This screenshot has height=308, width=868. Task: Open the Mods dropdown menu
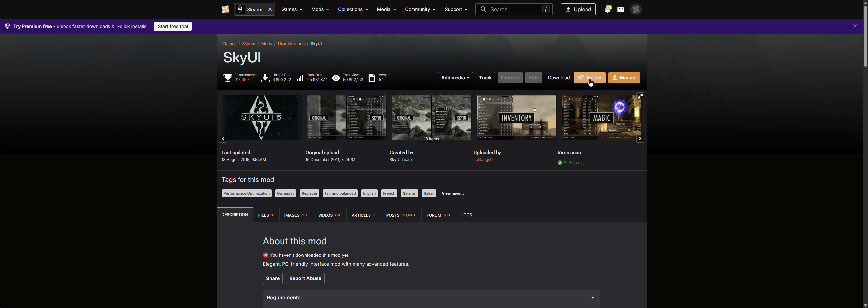point(320,10)
